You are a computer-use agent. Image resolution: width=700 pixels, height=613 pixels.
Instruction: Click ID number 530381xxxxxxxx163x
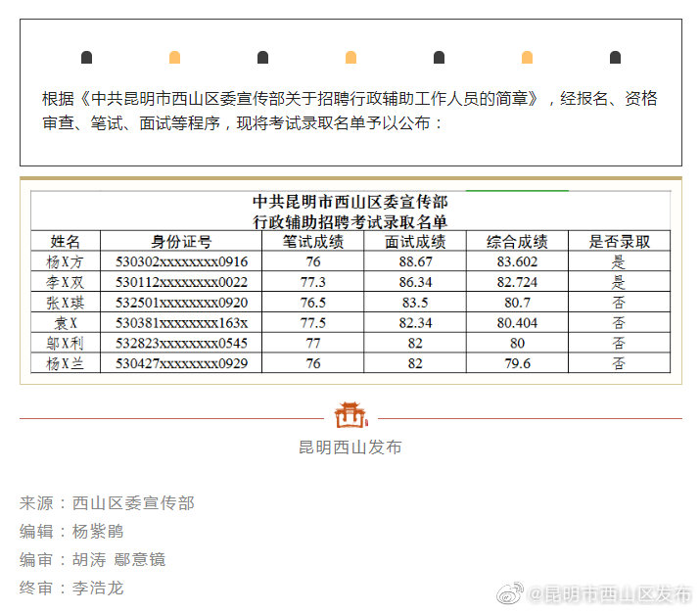[x=182, y=323]
